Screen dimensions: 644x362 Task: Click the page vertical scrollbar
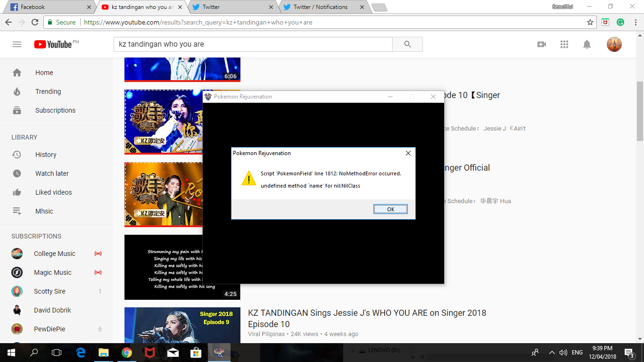pos(640,111)
